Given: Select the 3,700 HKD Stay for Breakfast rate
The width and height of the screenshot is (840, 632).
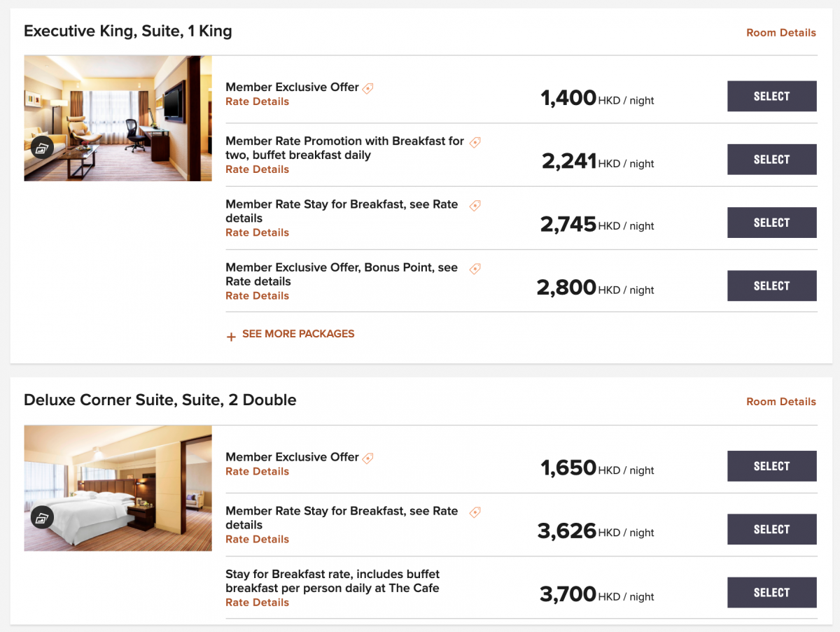Looking at the screenshot, I should (771, 592).
